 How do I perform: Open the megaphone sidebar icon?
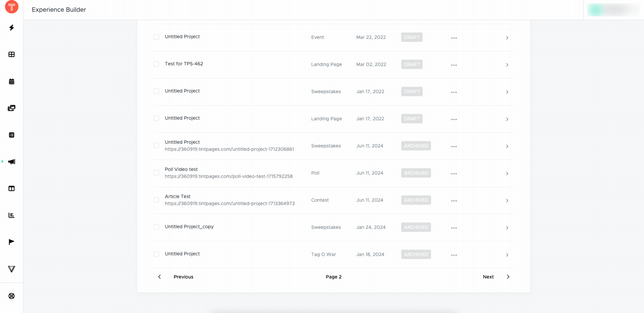click(11, 162)
